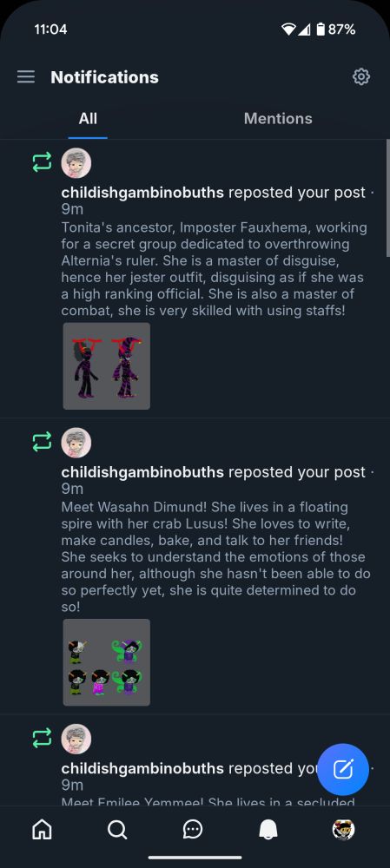390x868 pixels.
Task: Open the hamburger navigation menu
Action: tap(26, 77)
